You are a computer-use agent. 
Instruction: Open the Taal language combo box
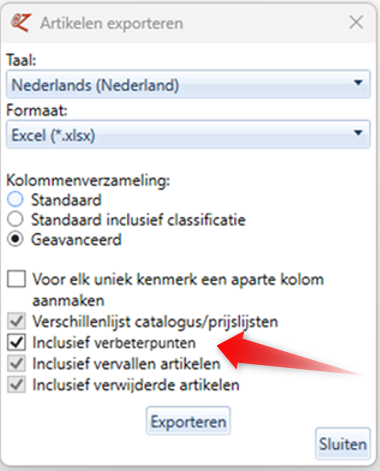pos(188,84)
